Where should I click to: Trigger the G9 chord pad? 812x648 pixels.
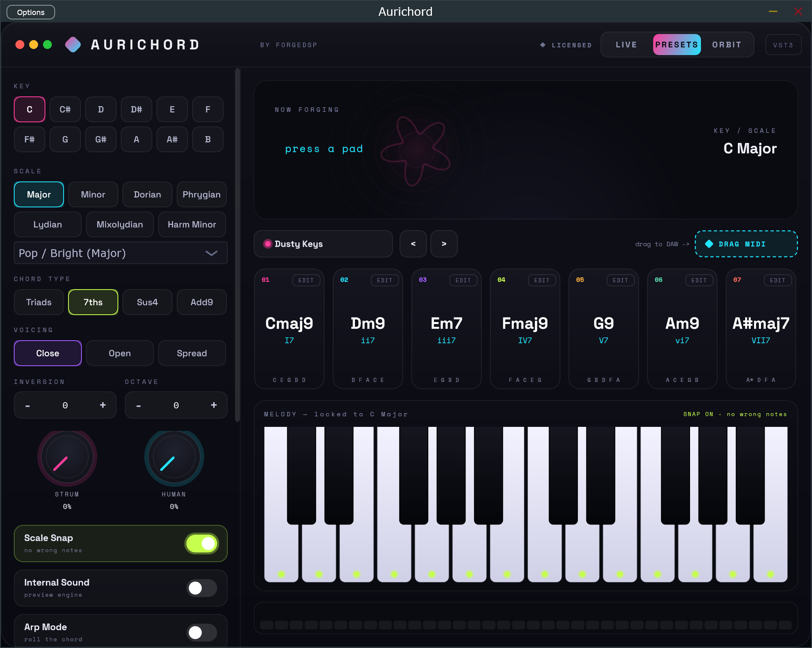pyautogui.click(x=604, y=329)
